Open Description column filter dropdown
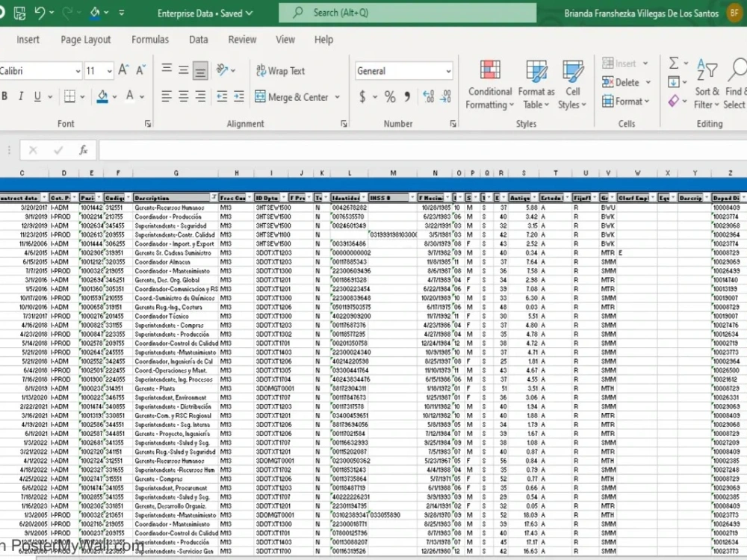 click(x=214, y=197)
